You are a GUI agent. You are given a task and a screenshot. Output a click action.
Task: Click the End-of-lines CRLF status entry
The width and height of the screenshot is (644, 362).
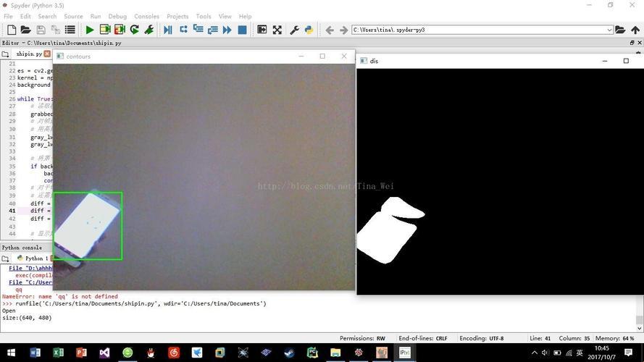click(422, 338)
